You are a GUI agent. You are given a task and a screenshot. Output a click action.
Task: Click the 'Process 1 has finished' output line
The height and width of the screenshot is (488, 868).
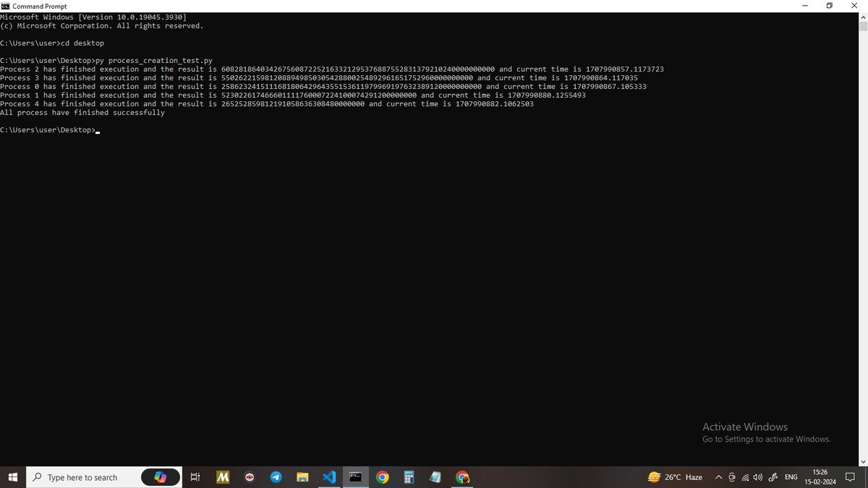pos(293,95)
